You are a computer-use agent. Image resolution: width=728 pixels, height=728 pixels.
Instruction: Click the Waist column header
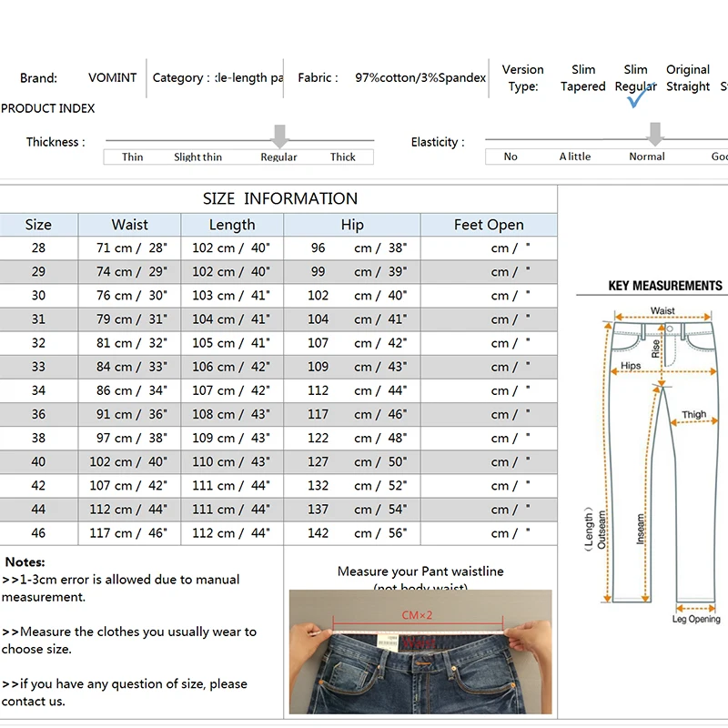(x=129, y=225)
